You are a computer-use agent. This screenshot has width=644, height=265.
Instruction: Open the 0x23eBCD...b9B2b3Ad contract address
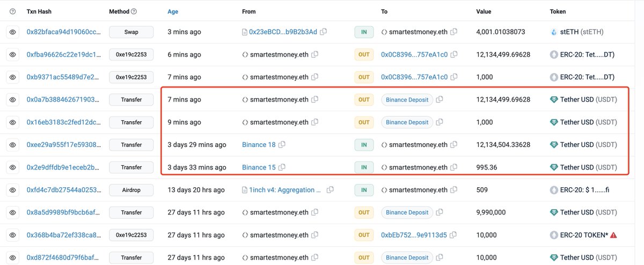(283, 32)
